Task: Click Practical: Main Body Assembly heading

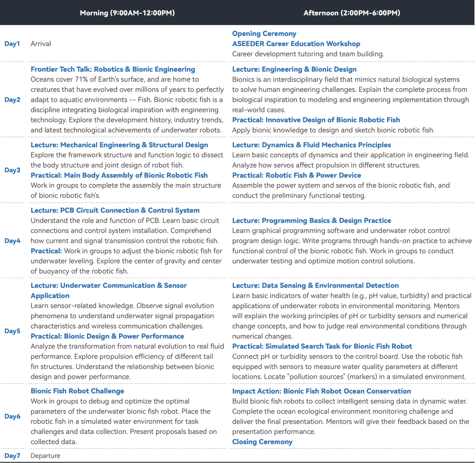Action: 119,176
